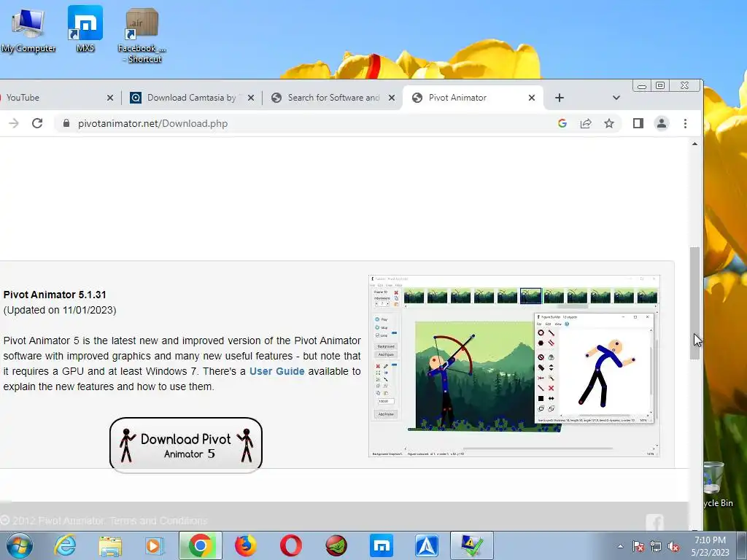Open the Chrome profile menu
This screenshot has width=747, height=560.
pyautogui.click(x=661, y=123)
